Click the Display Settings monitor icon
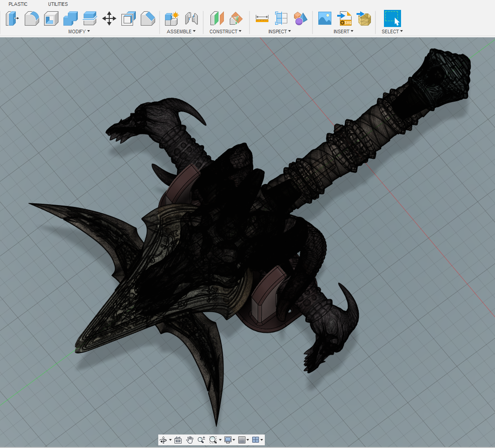The image size is (495, 448). (x=227, y=440)
